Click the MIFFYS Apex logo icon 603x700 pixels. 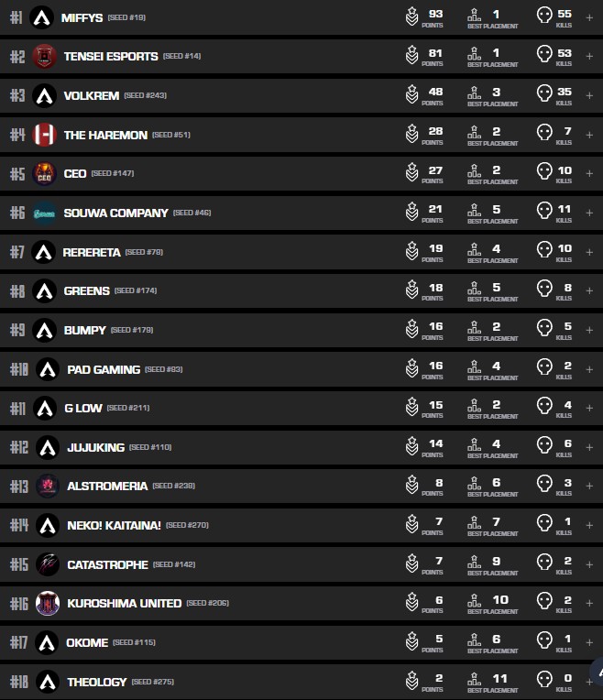[41, 17]
